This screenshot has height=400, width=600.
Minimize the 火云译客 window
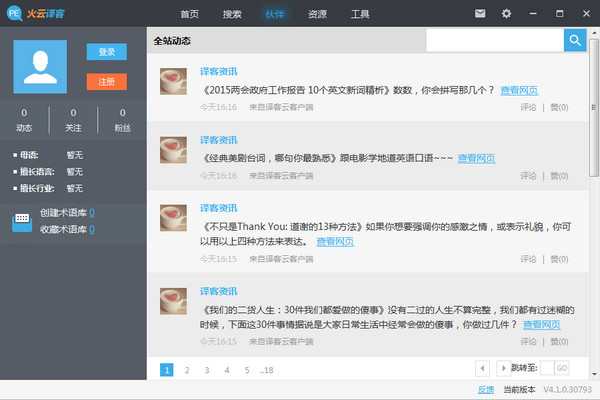coord(533,14)
